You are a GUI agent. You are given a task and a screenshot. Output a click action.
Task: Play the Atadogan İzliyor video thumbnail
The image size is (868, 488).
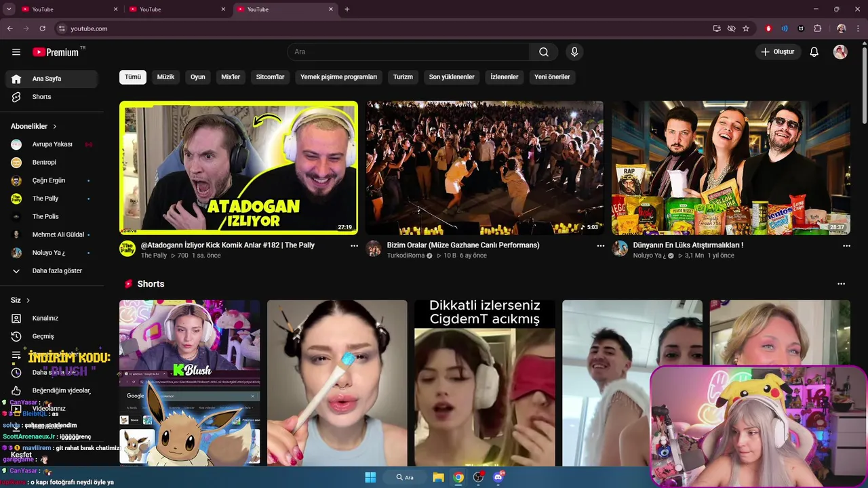click(x=239, y=168)
